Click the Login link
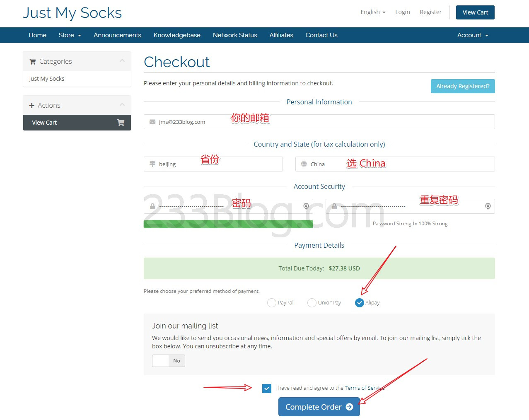The width and height of the screenshot is (529, 420). click(403, 12)
